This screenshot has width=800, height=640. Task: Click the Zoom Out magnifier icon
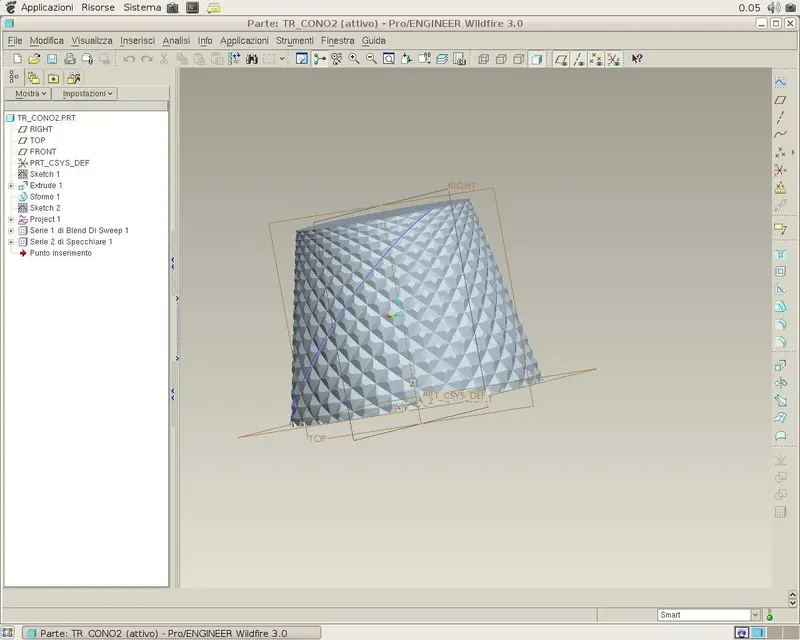pyautogui.click(x=371, y=59)
